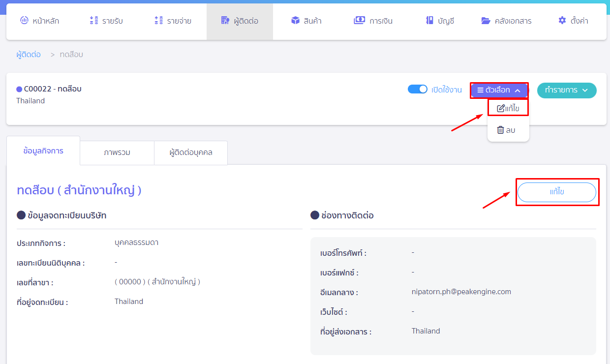610x364 pixels.
Task: Click the document library folder icon
Action: click(486, 21)
